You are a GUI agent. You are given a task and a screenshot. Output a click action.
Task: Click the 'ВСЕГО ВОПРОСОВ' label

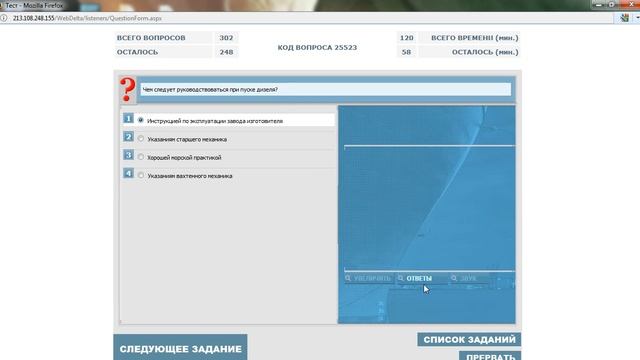pyautogui.click(x=151, y=38)
